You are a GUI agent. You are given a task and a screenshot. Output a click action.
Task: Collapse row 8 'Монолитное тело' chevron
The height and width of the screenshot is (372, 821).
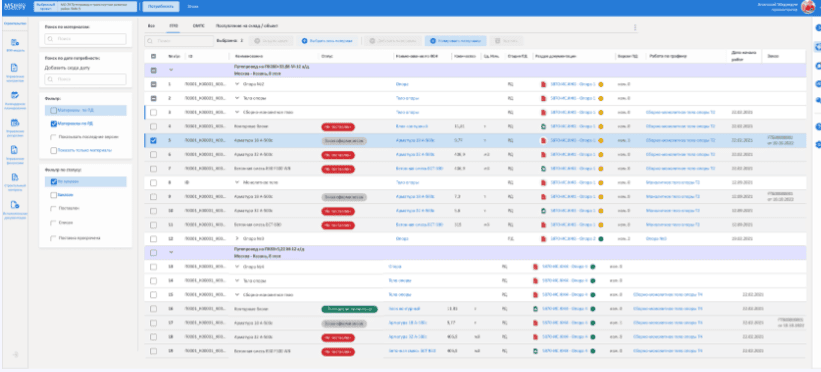[237, 182]
